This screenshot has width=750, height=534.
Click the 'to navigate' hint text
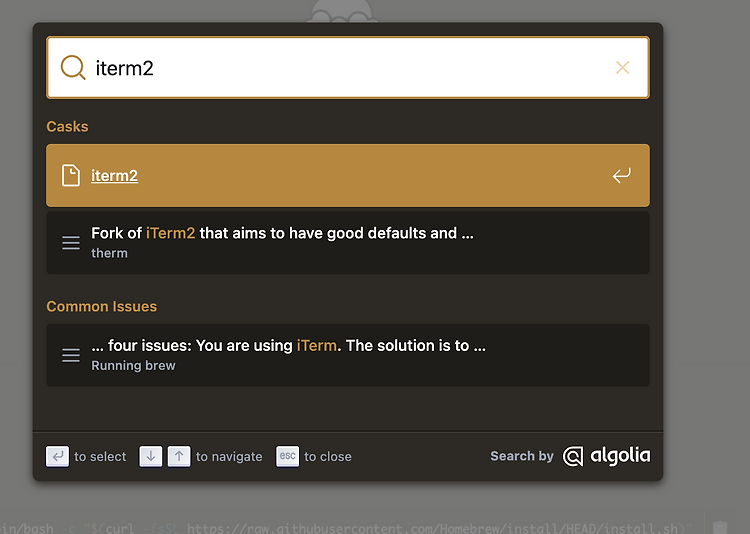tap(229, 457)
